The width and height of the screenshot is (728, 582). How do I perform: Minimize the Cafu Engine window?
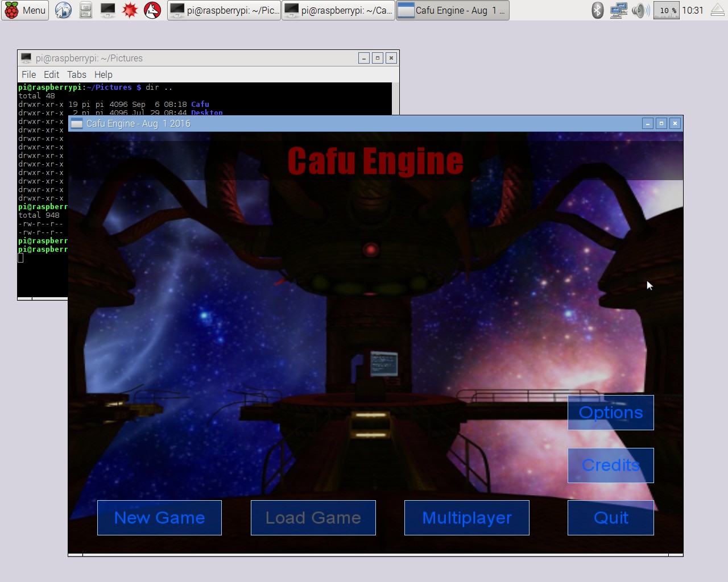click(648, 123)
